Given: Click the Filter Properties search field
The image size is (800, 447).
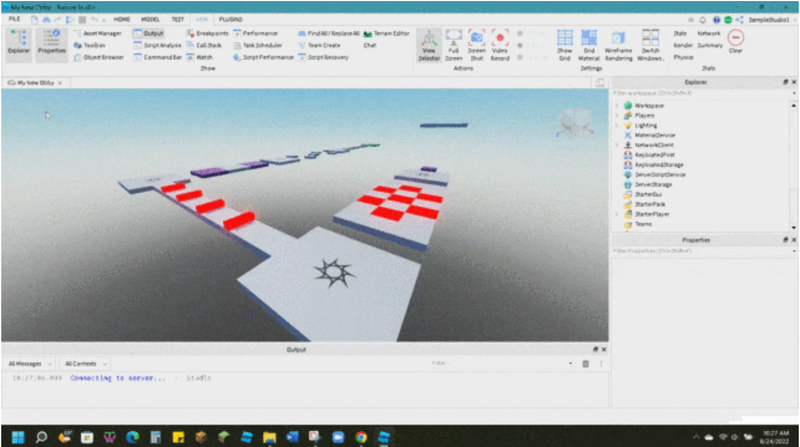Looking at the screenshot, I should point(703,251).
